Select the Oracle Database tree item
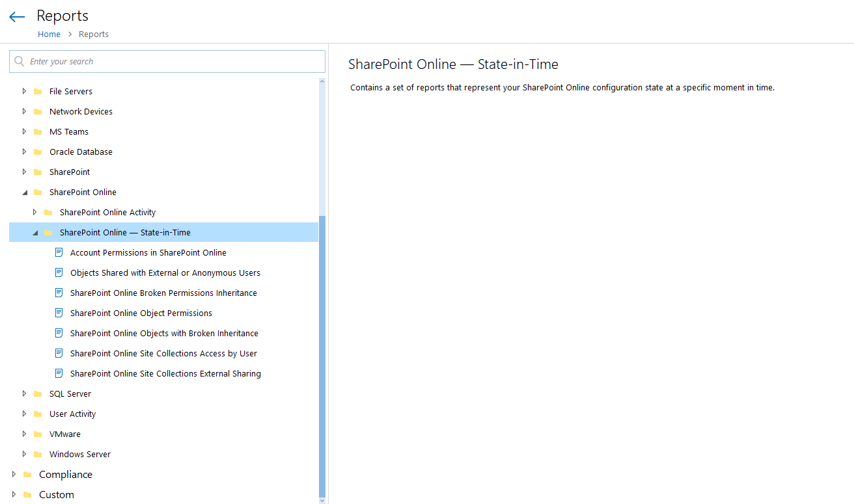 [x=81, y=152]
